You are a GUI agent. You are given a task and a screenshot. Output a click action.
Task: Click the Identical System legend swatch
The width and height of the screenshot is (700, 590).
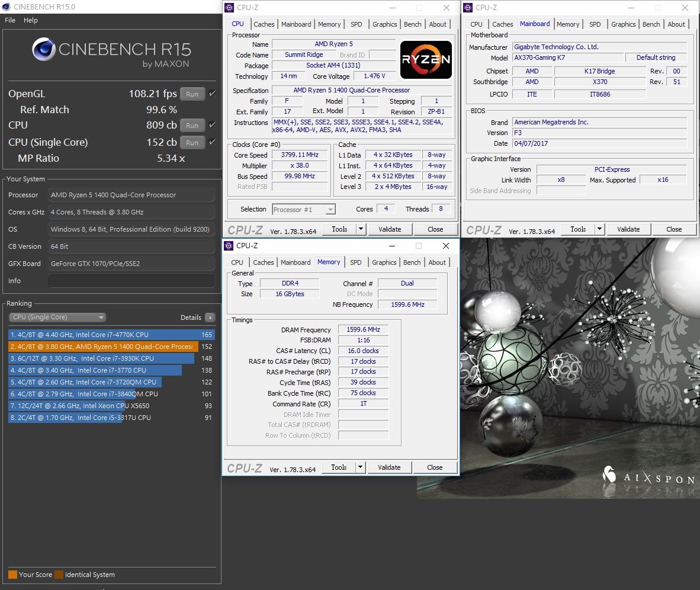pos(59,575)
